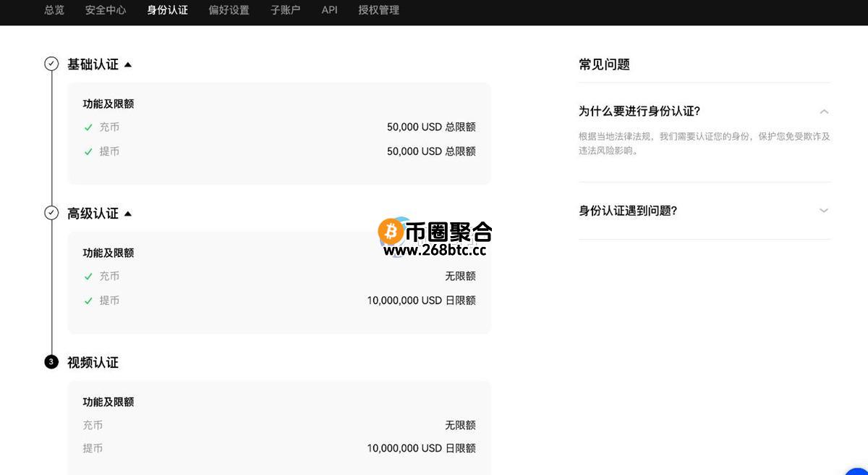Click the green checkmark beside 提币 under 高级认证
868x475 pixels.
coord(88,300)
